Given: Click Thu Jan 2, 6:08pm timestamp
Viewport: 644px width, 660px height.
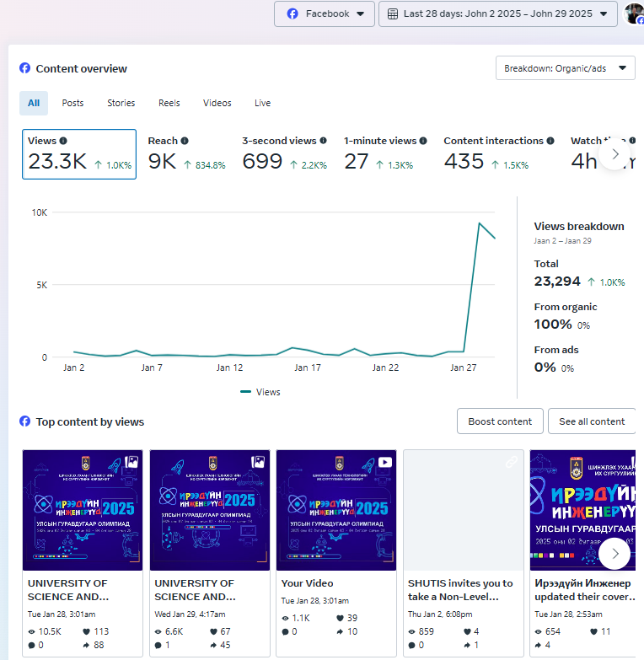Looking at the screenshot, I should tap(440, 614).
